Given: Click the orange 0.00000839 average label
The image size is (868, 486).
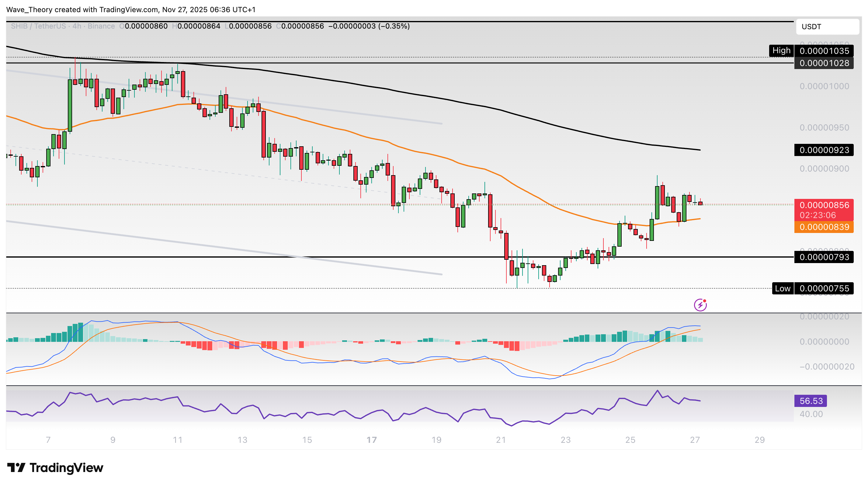Looking at the screenshot, I should point(824,227).
